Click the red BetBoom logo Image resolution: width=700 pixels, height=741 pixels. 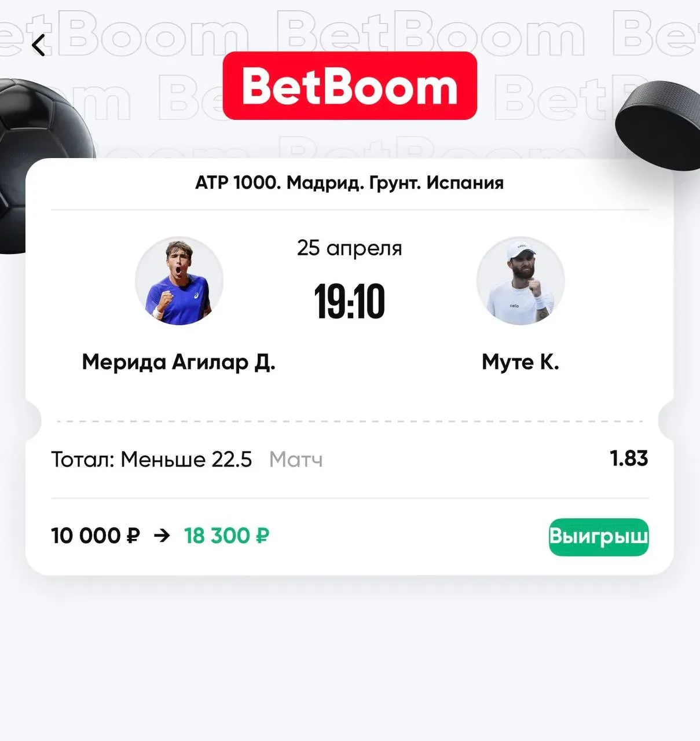pos(350,86)
